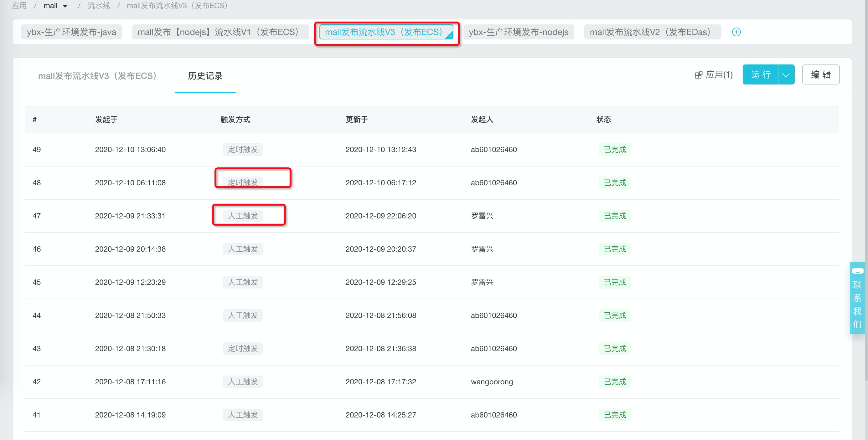Click 已完成 status in row 45
Image resolution: width=868 pixels, height=440 pixels.
[615, 282]
